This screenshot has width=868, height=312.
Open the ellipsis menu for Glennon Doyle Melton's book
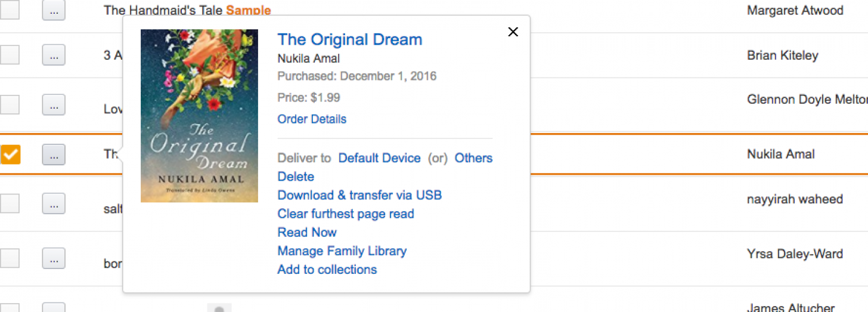pos(54,105)
